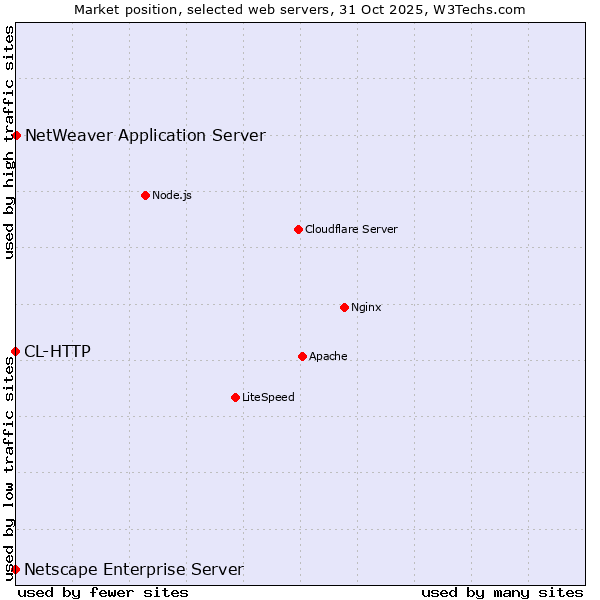The image size is (600, 600).
Task: Click the Cloudflare Server text label
Action: (351, 229)
